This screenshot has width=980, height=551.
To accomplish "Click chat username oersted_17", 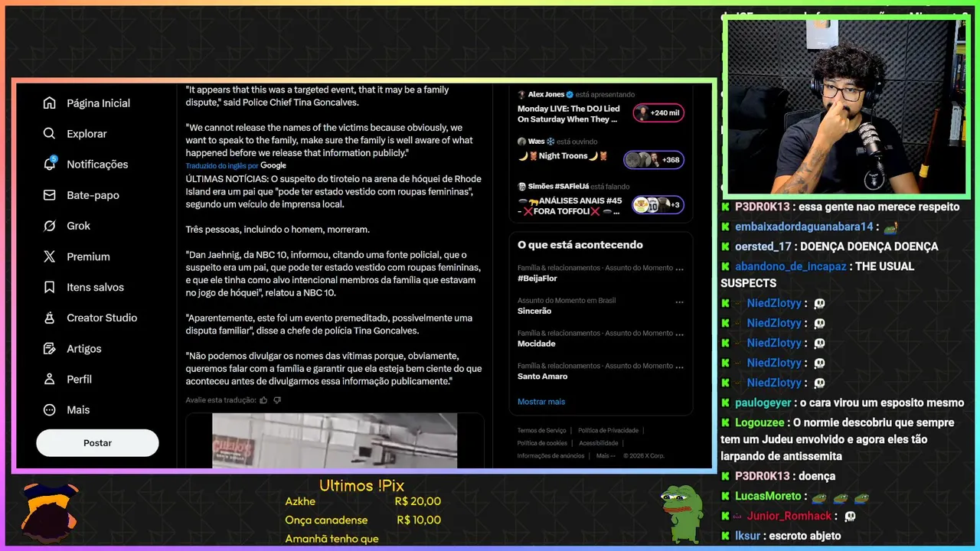I will pos(763,246).
